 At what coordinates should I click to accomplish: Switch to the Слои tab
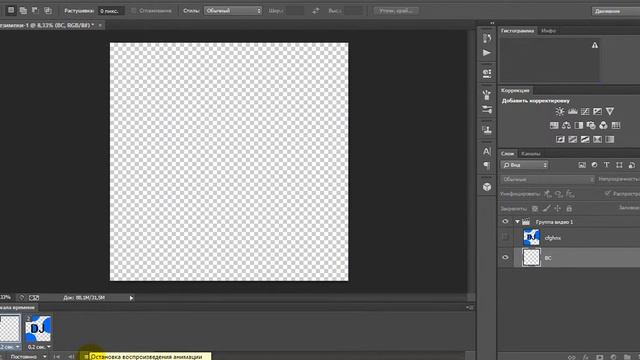point(507,153)
